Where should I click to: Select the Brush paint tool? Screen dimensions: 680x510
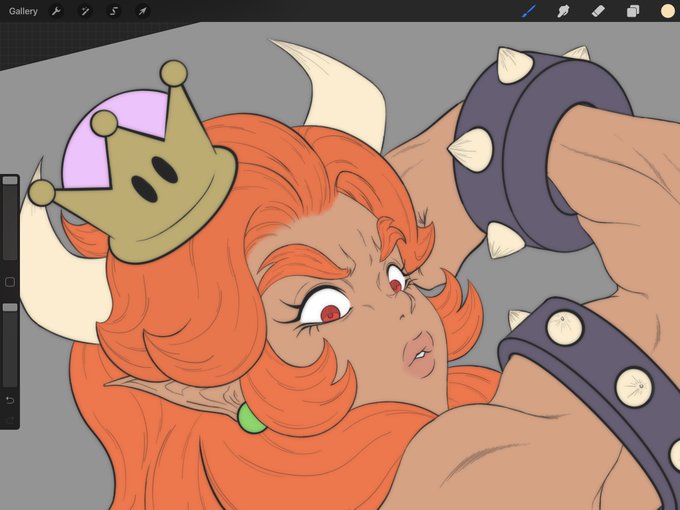529,11
